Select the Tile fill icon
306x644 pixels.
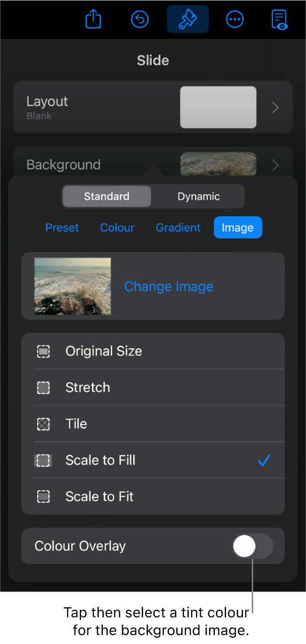[43, 424]
